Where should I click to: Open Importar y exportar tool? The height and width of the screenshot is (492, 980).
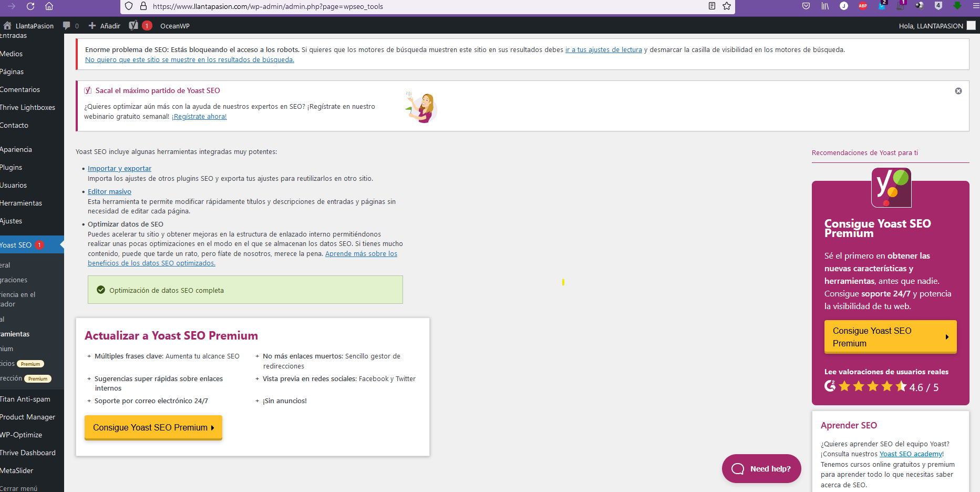(x=119, y=169)
